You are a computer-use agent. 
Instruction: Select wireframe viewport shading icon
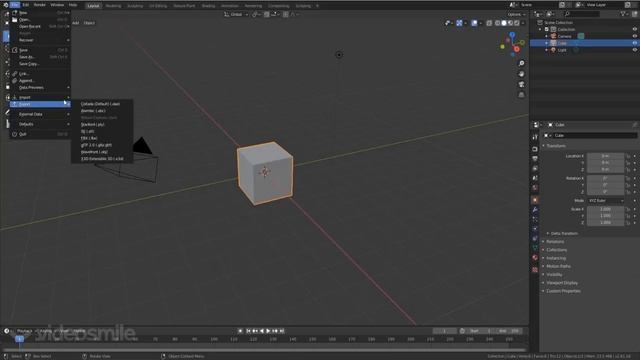[497, 23]
